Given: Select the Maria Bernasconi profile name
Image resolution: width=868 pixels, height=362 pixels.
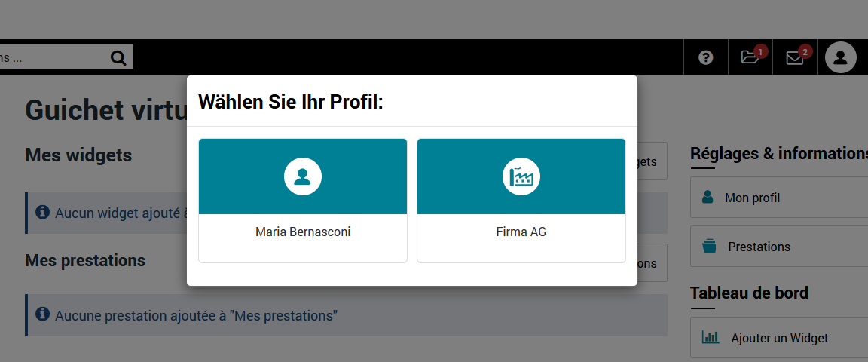Looking at the screenshot, I should 303,232.
